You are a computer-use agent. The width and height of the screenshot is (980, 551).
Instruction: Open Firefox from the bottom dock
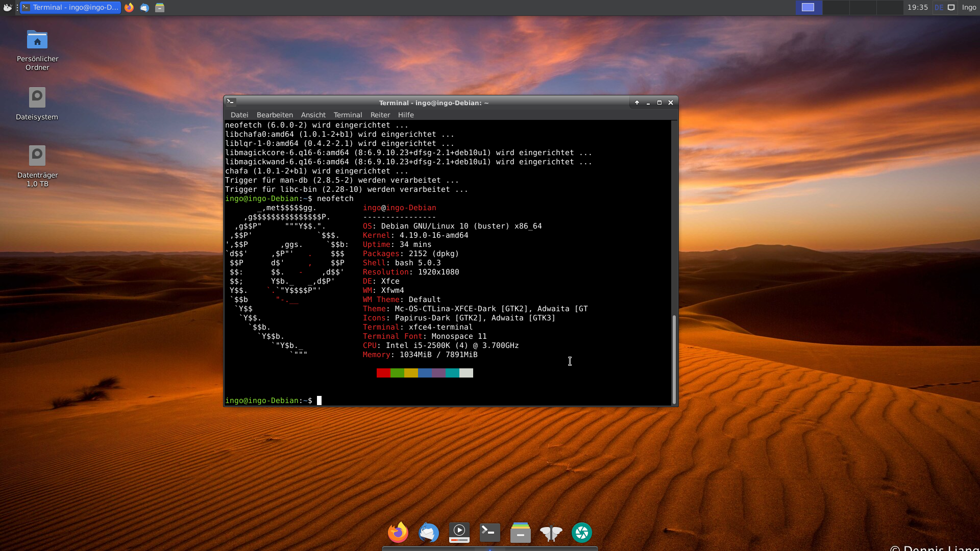point(398,533)
